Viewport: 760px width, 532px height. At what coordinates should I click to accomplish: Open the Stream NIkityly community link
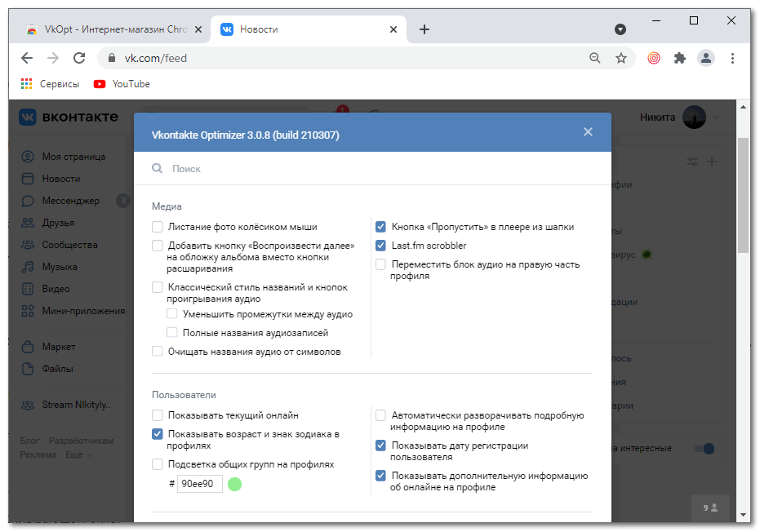[66, 405]
